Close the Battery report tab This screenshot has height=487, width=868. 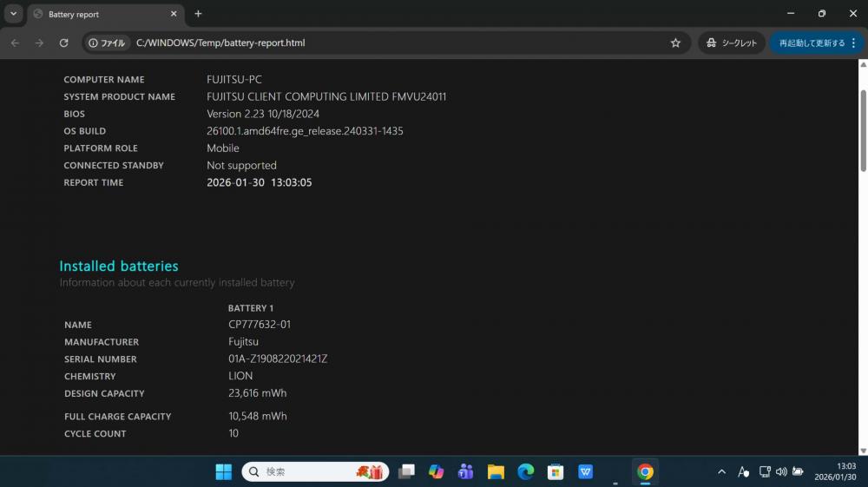(174, 14)
